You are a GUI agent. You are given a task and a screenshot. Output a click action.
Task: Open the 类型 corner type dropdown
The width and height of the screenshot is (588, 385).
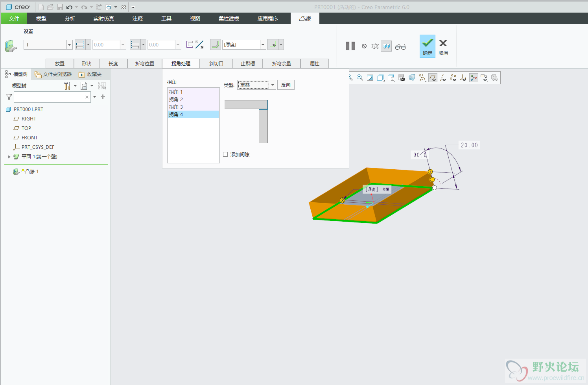[273, 85]
